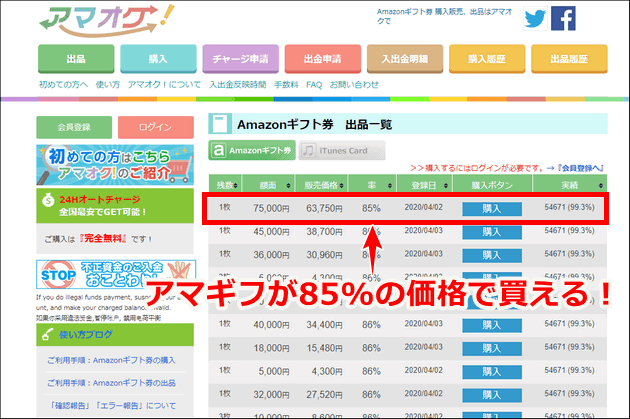
Task: Click 購入 button for 18,000円 row
Action: coord(492,349)
